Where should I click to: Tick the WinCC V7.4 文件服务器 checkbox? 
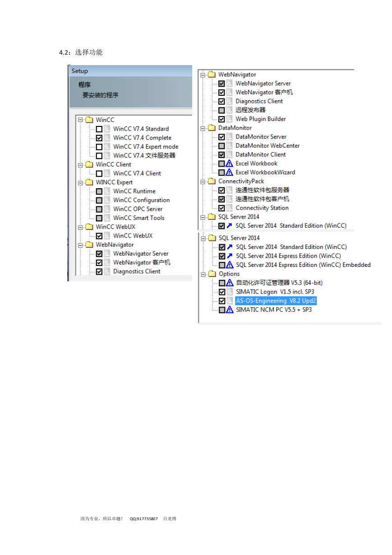point(99,155)
